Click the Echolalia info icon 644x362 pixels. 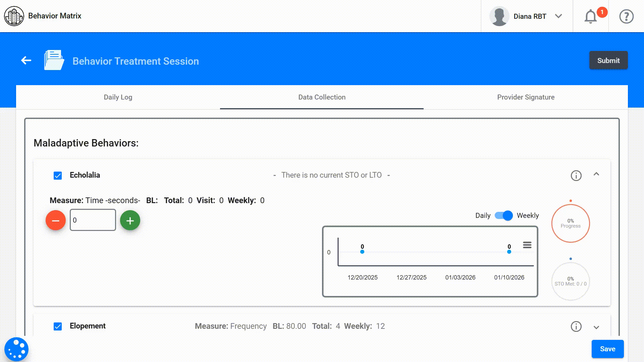[576, 176]
